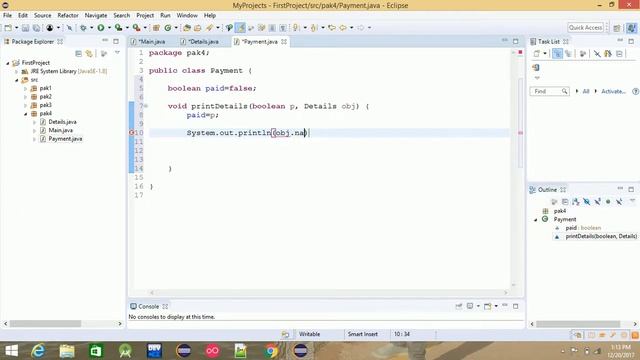
Task: Click the Open Task icon in toolbar
Action: click(198, 28)
